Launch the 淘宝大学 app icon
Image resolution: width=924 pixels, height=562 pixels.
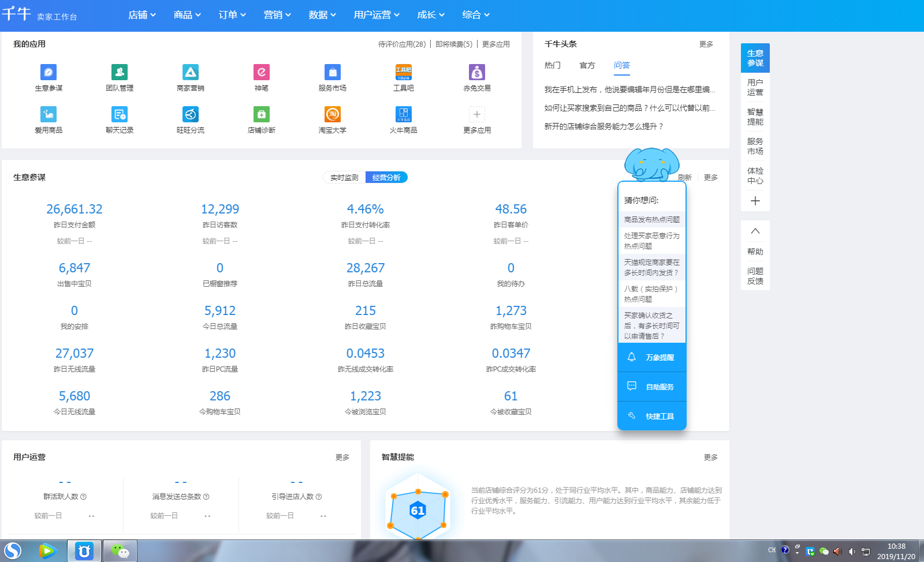[x=333, y=115]
